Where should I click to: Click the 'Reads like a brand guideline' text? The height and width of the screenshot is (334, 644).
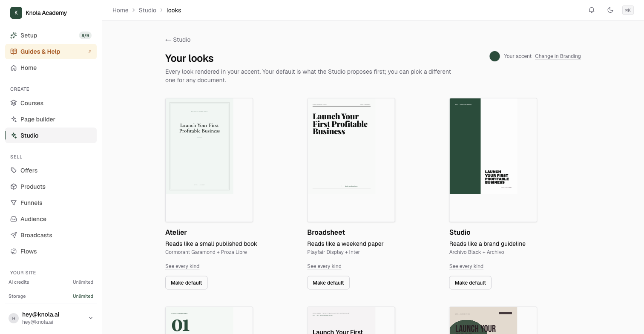pyautogui.click(x=487, y=244)
